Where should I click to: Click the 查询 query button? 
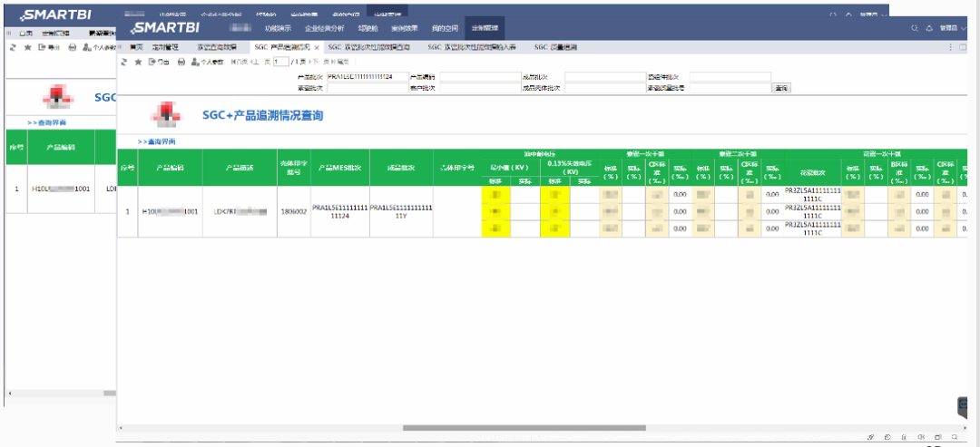[781, 89]
